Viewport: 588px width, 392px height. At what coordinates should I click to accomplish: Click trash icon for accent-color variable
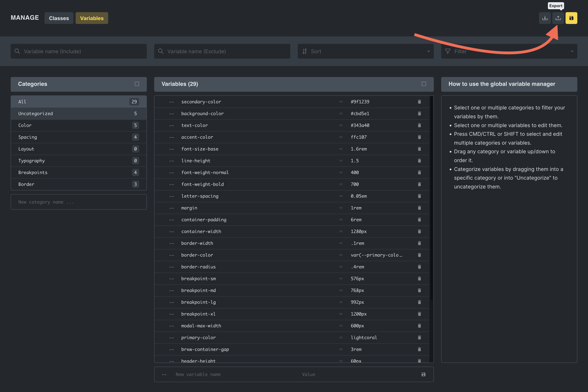point(419,137)
